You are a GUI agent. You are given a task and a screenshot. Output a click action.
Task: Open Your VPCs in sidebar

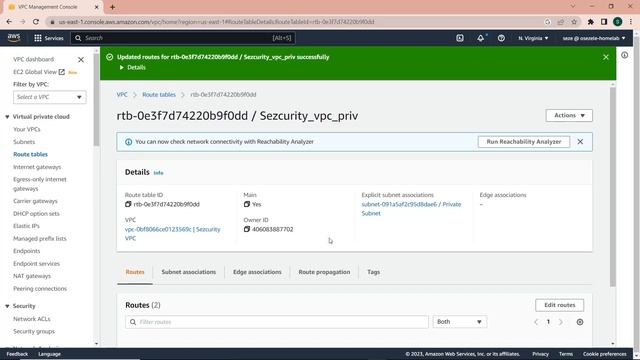point(27,129)
